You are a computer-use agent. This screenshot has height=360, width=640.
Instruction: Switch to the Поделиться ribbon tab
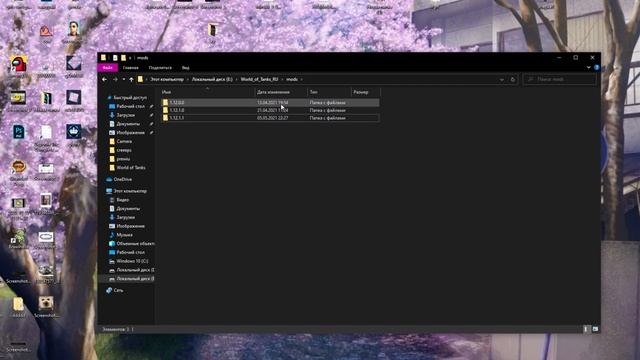[x=160, y=67]
